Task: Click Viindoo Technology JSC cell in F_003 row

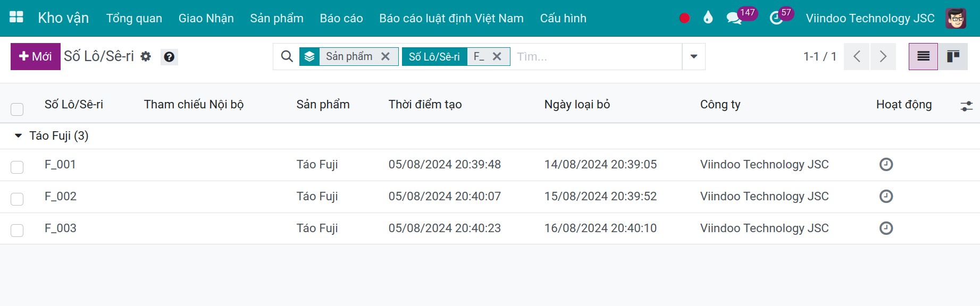Action: (764, 228)
